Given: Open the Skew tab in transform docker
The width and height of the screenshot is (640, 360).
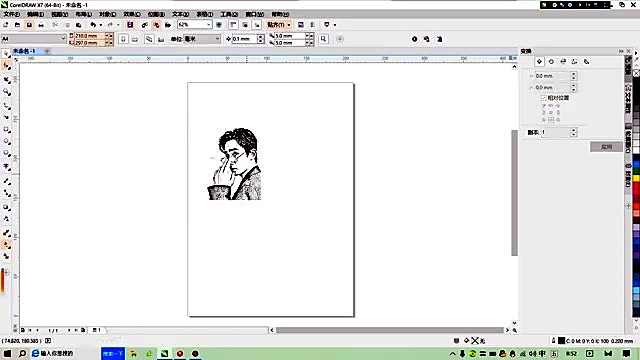Looking at the screenshot, I should coord(587,62).
